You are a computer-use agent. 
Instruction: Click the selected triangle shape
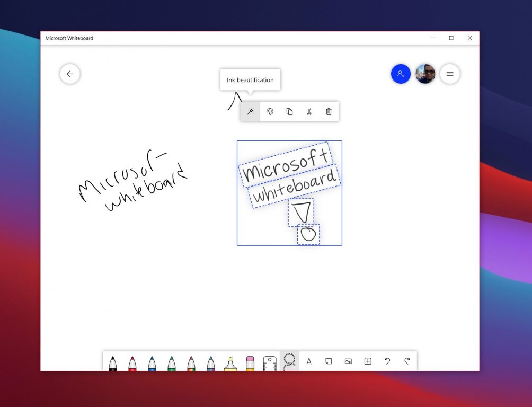(x=302, y=213)
